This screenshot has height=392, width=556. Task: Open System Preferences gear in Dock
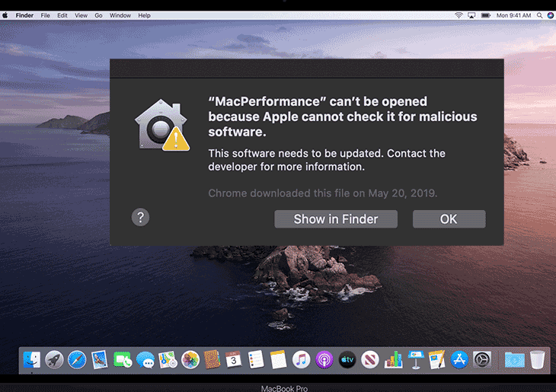coord(482,360)
